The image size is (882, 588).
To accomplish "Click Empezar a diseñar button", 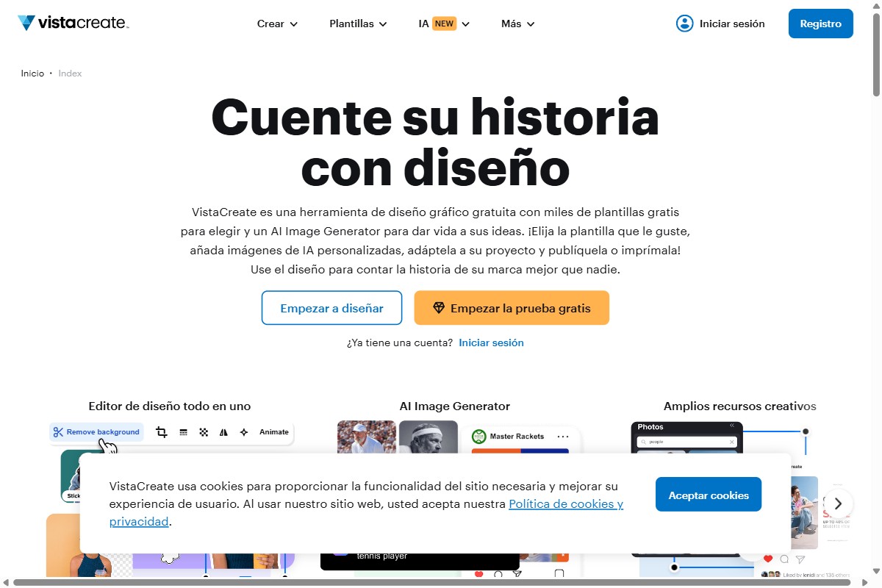I will pos(332,308).
